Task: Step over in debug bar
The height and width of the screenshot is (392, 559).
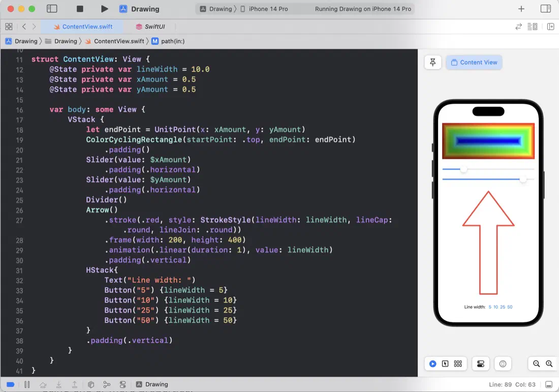Action: pyautogui.click(x=43, y=384)
